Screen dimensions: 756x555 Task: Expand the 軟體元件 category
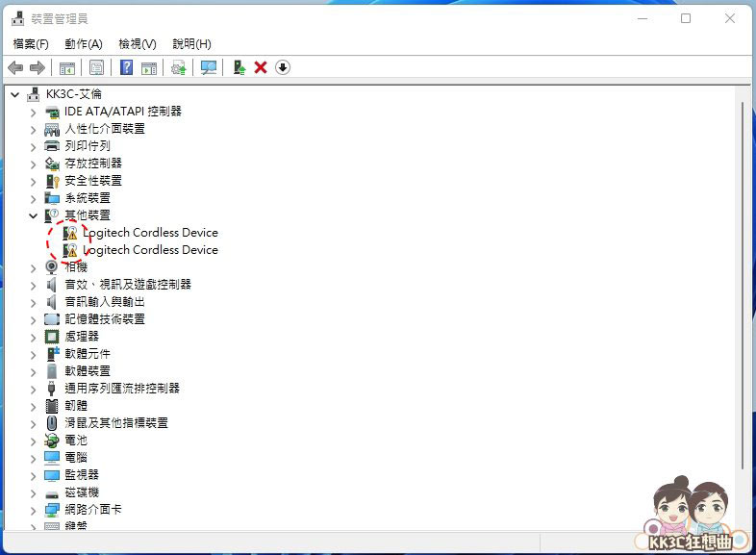(x=33, y=355)
